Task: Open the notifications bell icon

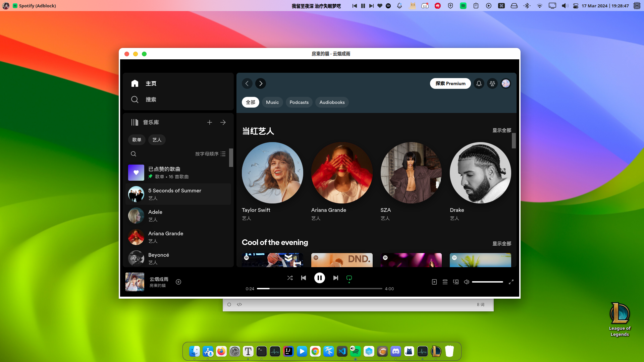Action: tap(479, 83)
